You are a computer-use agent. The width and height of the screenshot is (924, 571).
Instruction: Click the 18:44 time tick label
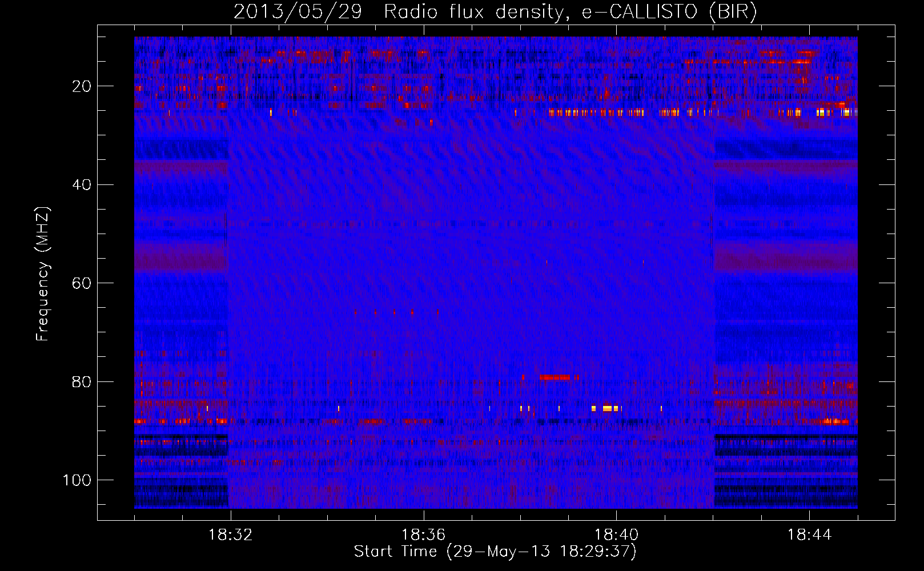tap(809, 535)
